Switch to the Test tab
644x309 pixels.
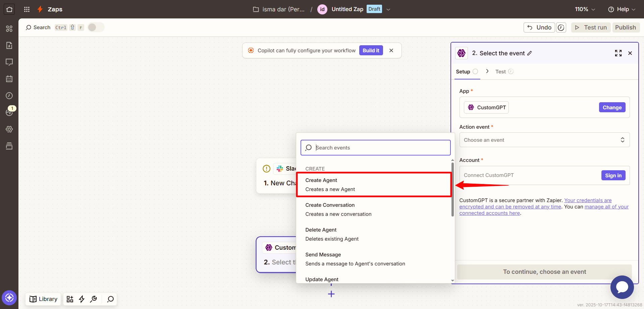tap(504, 72)
